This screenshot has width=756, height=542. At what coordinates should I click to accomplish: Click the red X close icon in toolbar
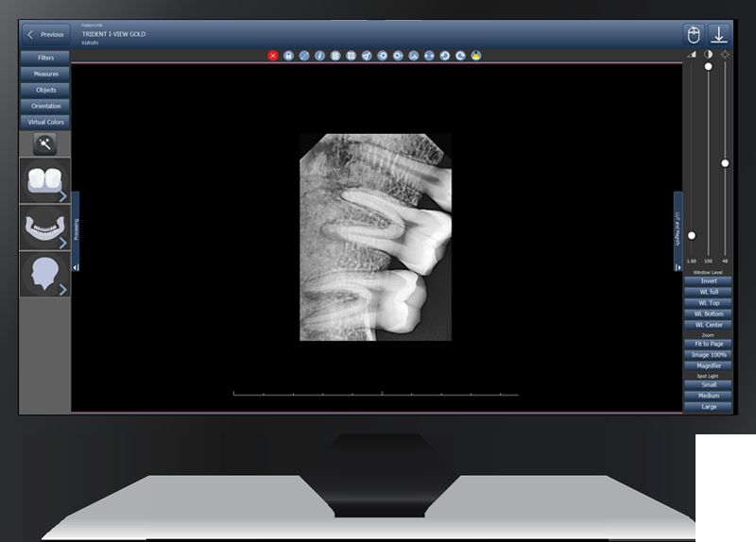[x=273, y=56]
